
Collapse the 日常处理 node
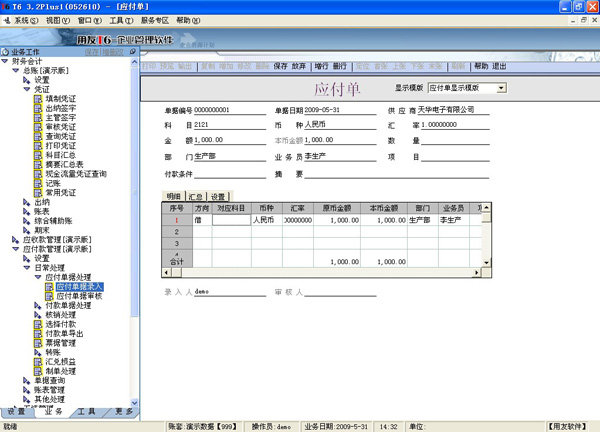(x=27, y=268)
